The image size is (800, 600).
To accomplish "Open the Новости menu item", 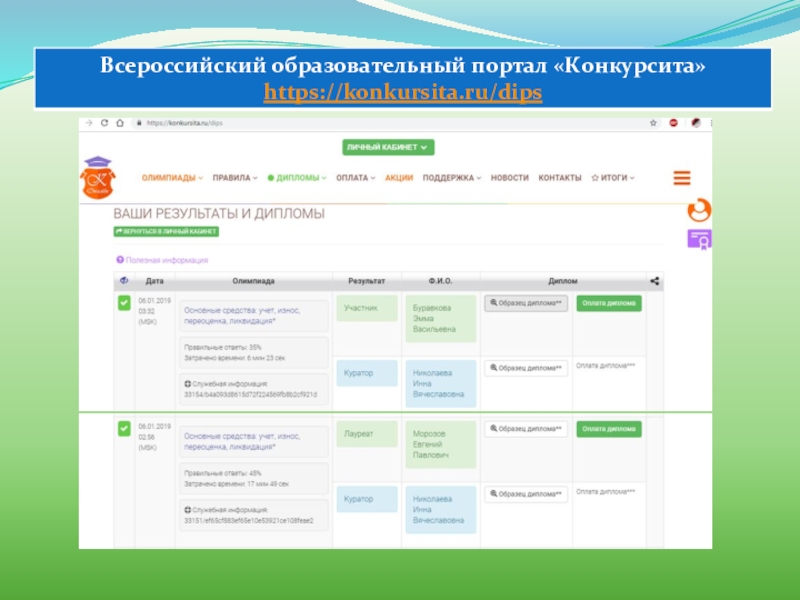I will [x=510, y=178].
